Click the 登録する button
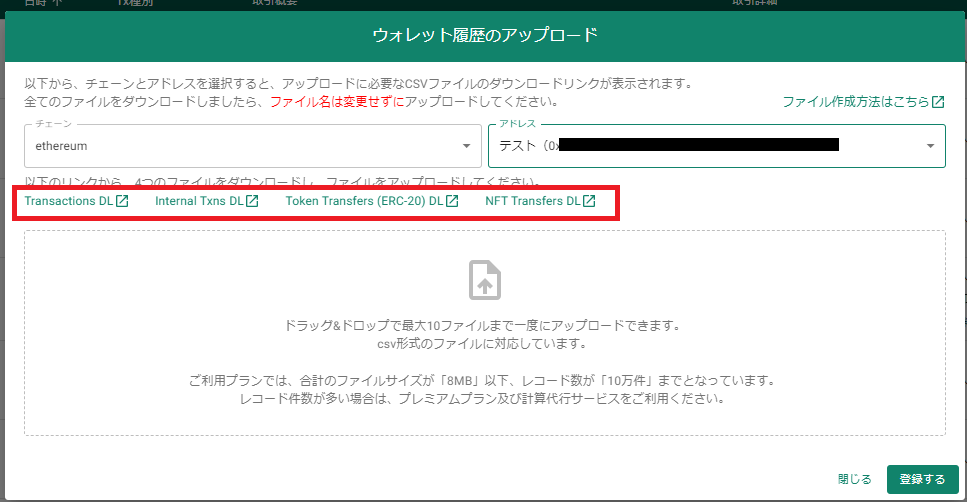This screenshot has width=967, height=502. 923,479
